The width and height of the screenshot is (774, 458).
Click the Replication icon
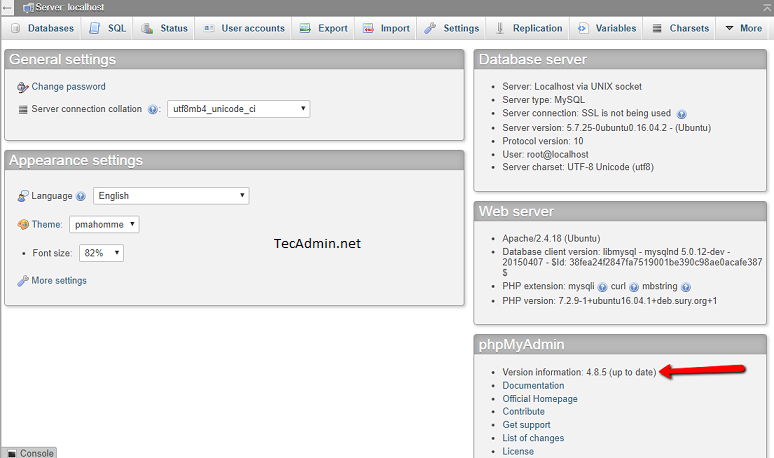500,28
